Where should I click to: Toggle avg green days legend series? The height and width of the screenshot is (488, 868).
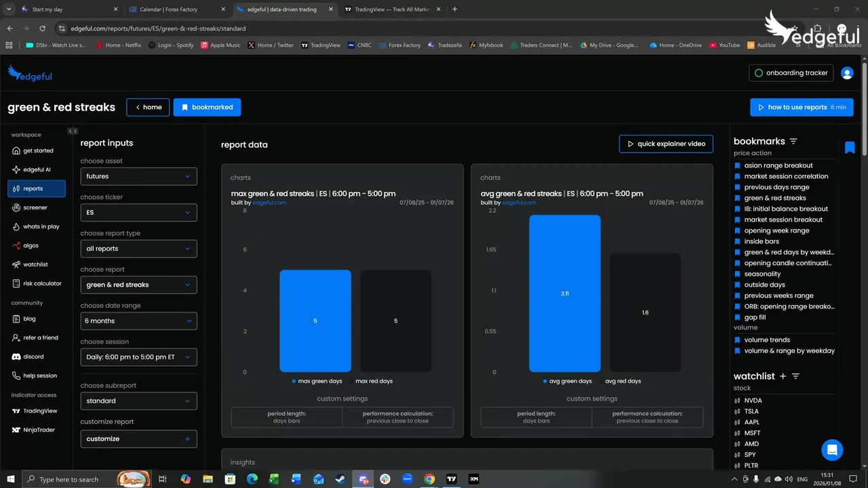click(x=568, y=381)
